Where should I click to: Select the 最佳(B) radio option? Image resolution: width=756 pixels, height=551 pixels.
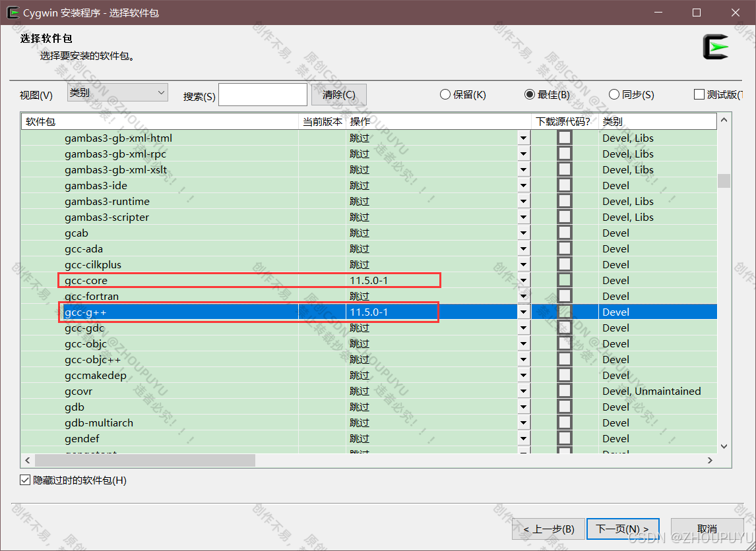[x=548, y=94]
